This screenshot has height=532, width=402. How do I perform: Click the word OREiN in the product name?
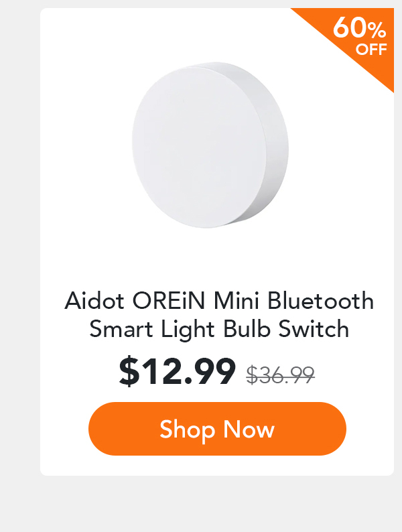point(169,301)
